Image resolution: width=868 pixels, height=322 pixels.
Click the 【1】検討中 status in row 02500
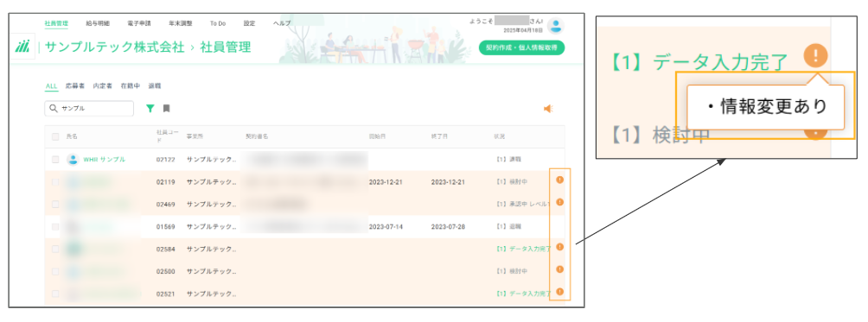click(x=512, y=272)
